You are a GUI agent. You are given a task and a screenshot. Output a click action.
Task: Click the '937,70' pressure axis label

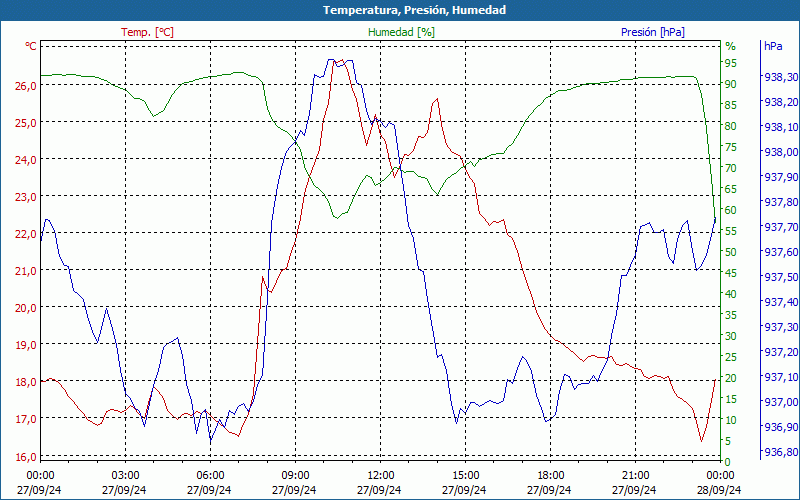pos(781,227)
